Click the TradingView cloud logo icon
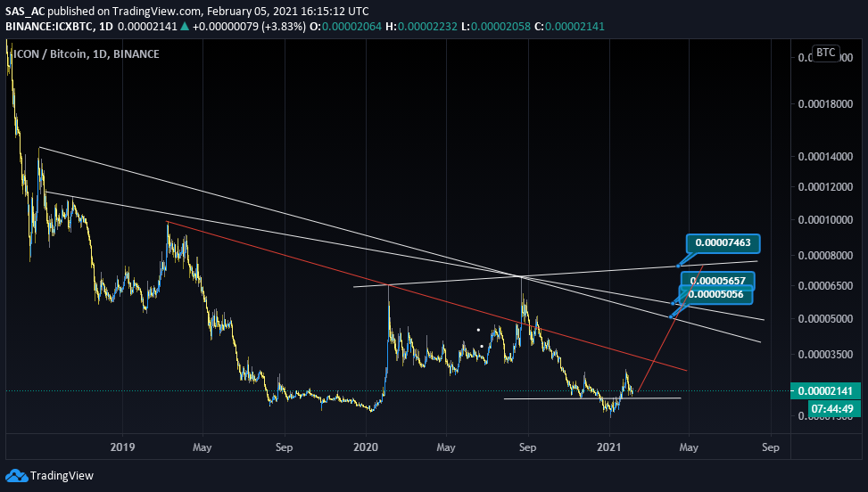868x492 pixels. [16, 475]
